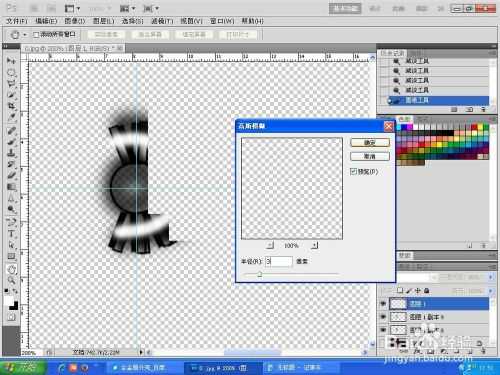This screenshot has height=375, width=500.
Task: Swap foreground and background colors icon
Action: (x=15, y=291)
